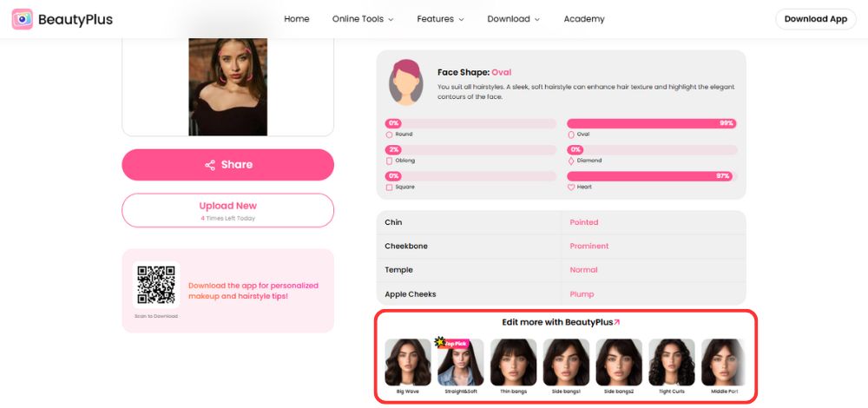Click the oval face avatar icon
868x408 pixels.
[405, 82]
